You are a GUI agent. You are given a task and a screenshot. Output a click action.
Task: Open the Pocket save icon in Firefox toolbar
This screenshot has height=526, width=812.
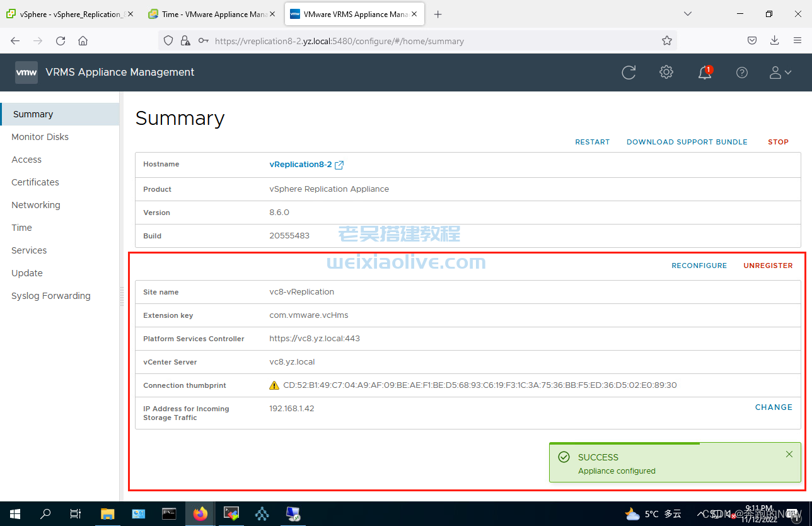click(752, 41)
